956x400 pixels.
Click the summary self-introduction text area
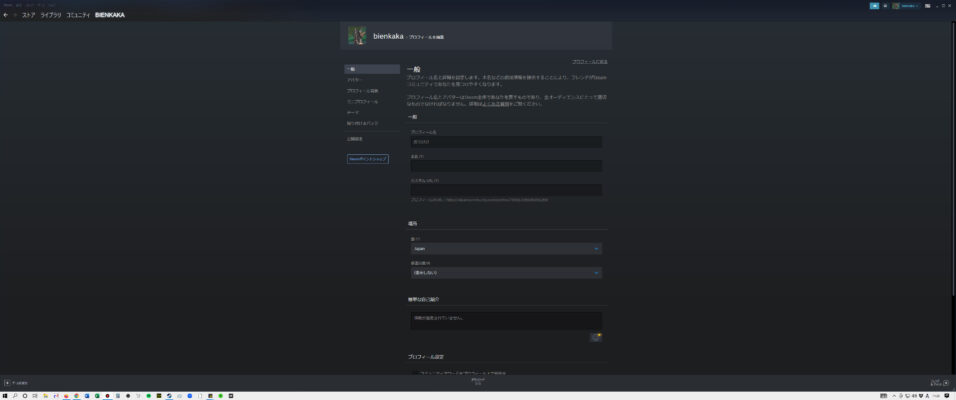(505, 320)
